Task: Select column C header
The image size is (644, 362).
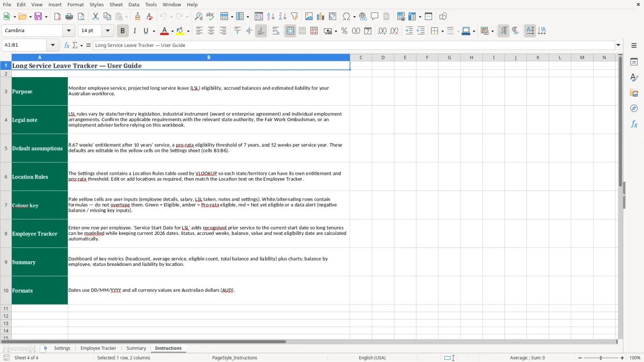Action: [361, 57]
